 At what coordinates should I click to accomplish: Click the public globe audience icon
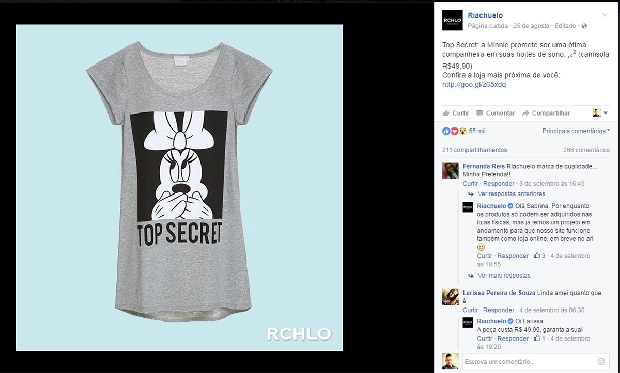coord(584,26)
